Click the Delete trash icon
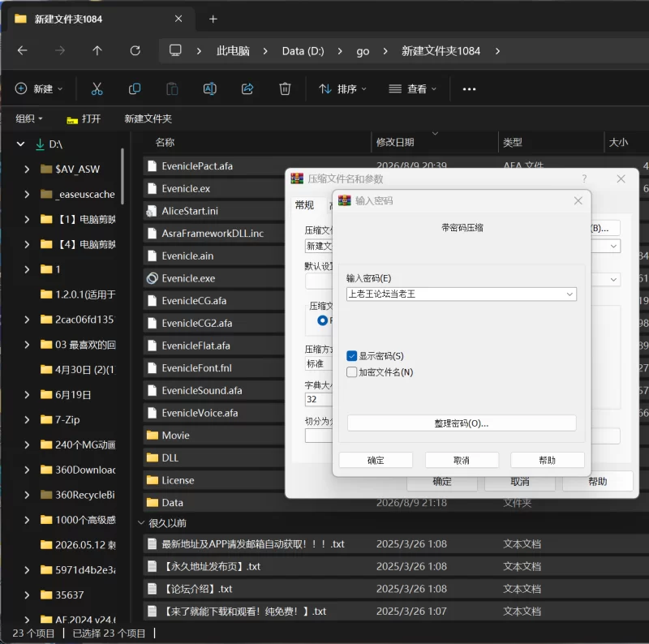The height and width of the screenshot is (644, 649). [x=285, y=88]
